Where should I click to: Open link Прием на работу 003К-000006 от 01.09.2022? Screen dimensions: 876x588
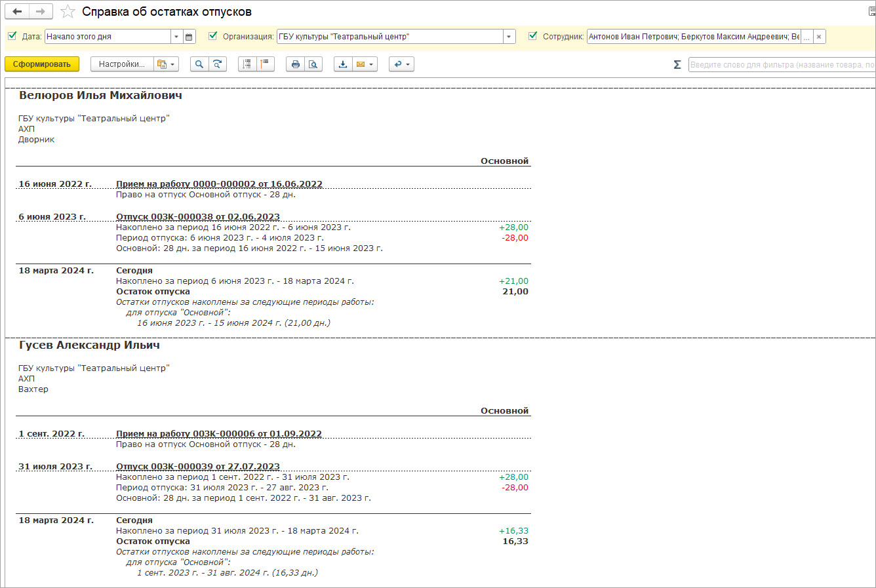click(219, 433)
